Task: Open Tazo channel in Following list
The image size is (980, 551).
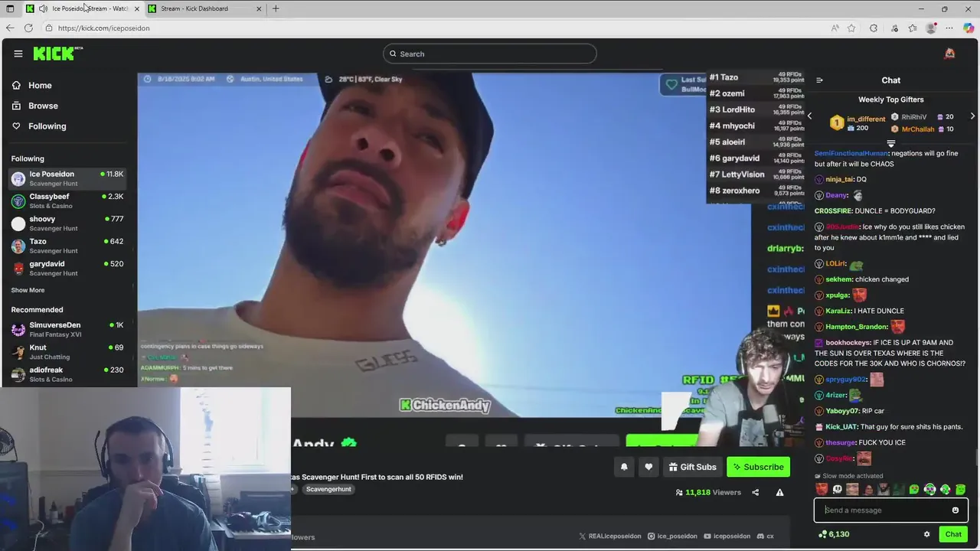Action: (x=67, y=246)
